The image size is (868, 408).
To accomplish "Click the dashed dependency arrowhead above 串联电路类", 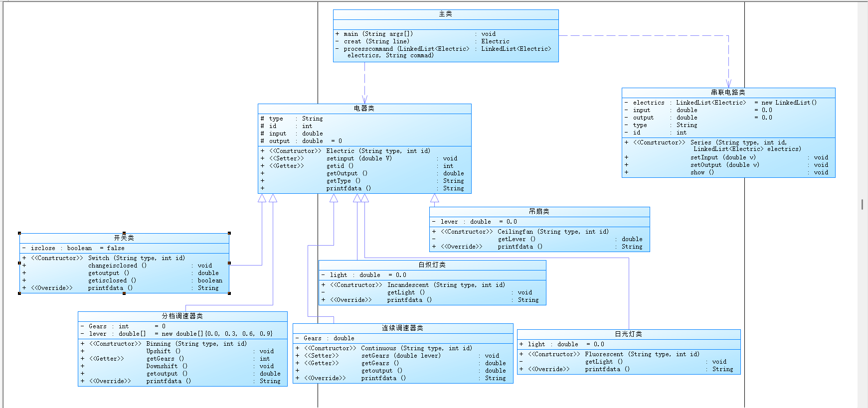I will 728,84.
